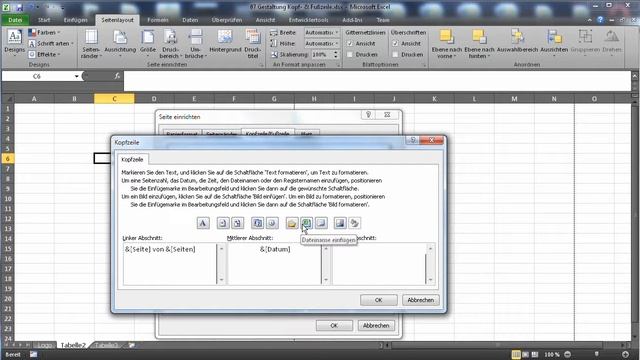Viewport: 640px width, 360px height.
Task: Open Größe paper size menu
Action: 148,44
